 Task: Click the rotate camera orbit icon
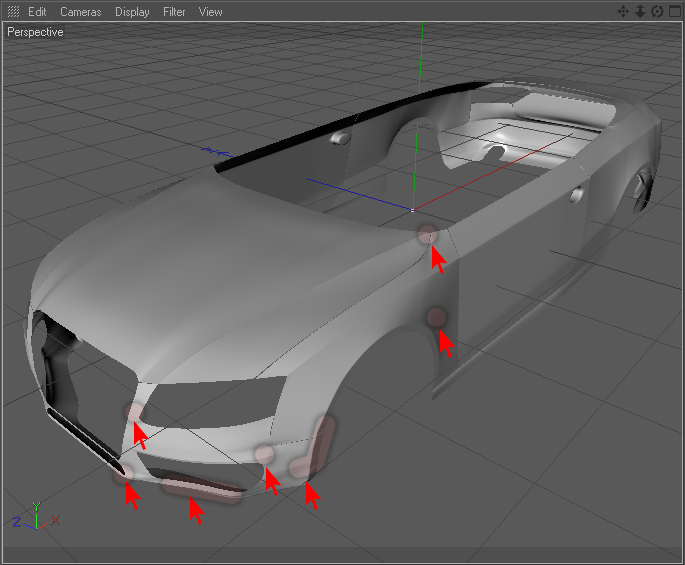[x=657, y=11]
